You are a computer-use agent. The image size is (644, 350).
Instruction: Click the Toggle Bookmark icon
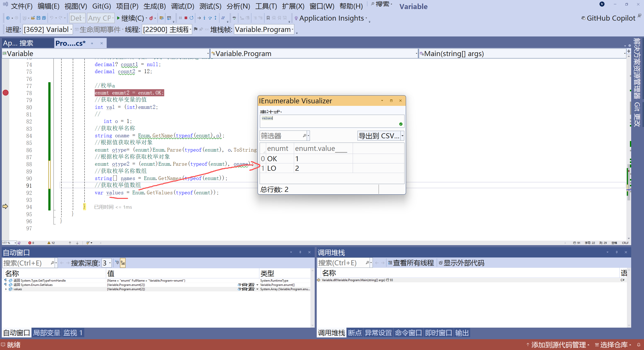(x=268, y=18)
